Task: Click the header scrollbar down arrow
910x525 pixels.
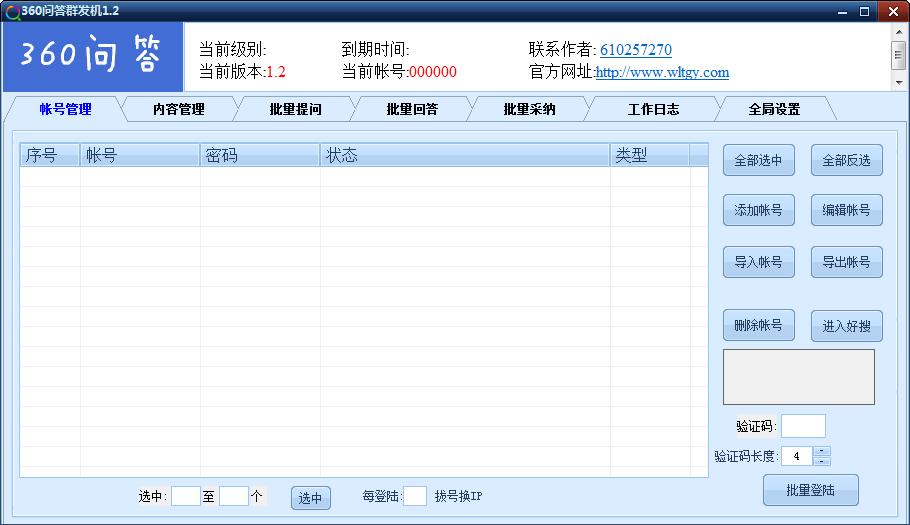Action: tap(899, 82)
